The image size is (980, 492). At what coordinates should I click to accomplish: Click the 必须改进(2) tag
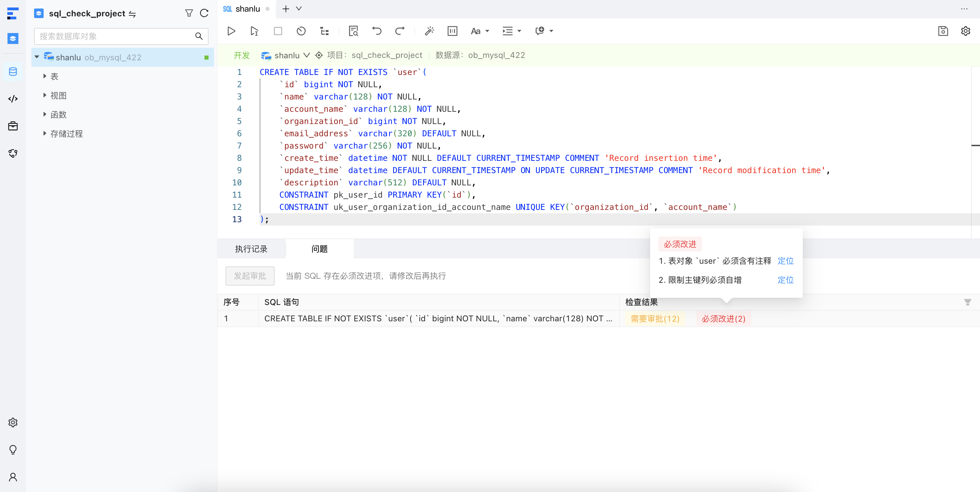[724, 319]
